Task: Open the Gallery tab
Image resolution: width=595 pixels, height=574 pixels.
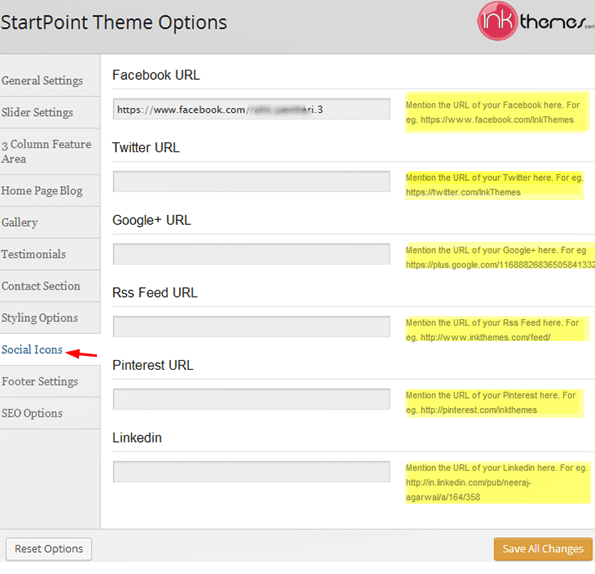Action: 20,222
